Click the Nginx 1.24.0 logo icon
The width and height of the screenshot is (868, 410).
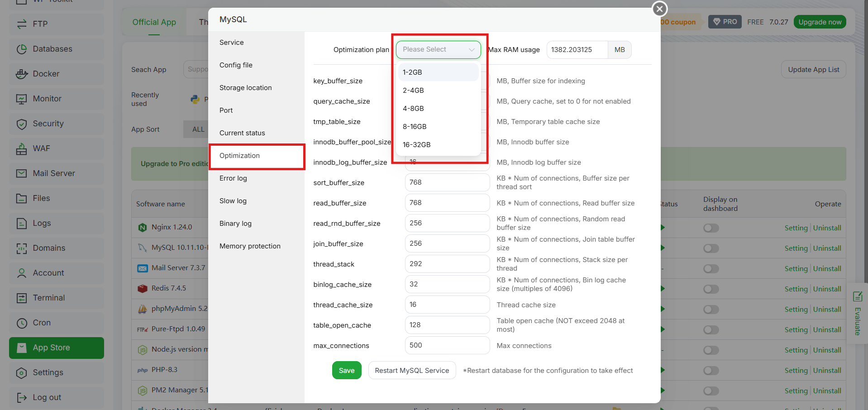(143, 227)
